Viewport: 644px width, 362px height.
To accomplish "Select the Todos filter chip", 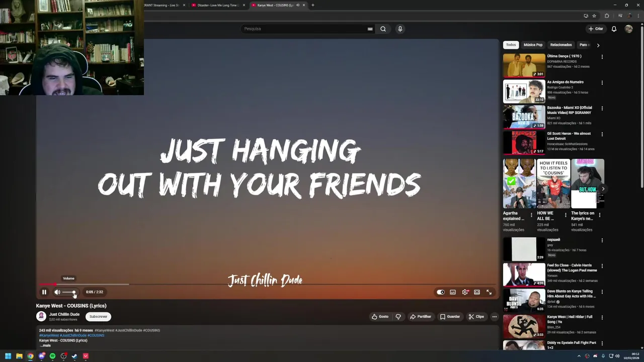I will click(x=511, y=45).
